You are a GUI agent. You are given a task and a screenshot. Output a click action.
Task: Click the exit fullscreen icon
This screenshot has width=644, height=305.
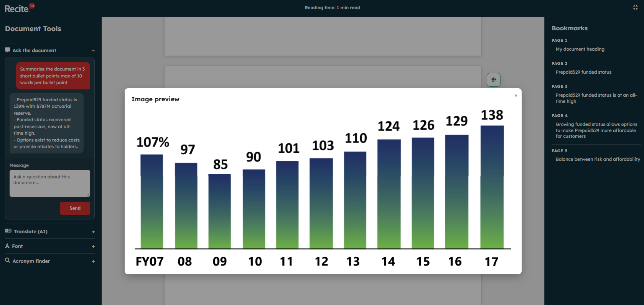tap(635, 7)
